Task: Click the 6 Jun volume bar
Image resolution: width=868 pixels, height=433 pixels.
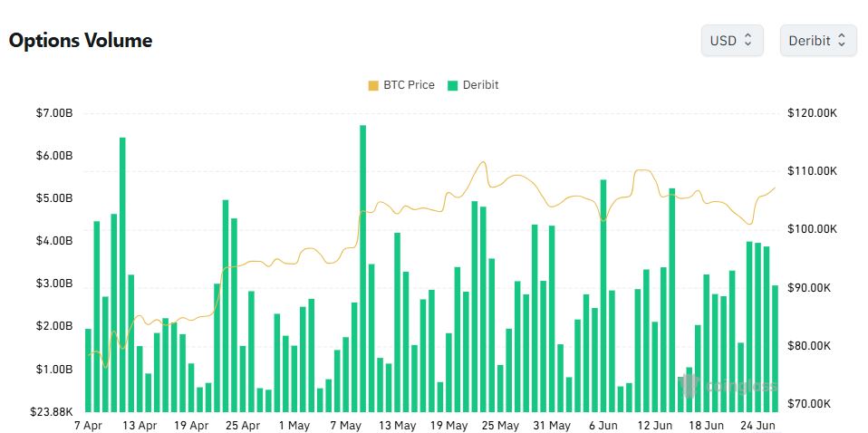Action: coord(603,295)
